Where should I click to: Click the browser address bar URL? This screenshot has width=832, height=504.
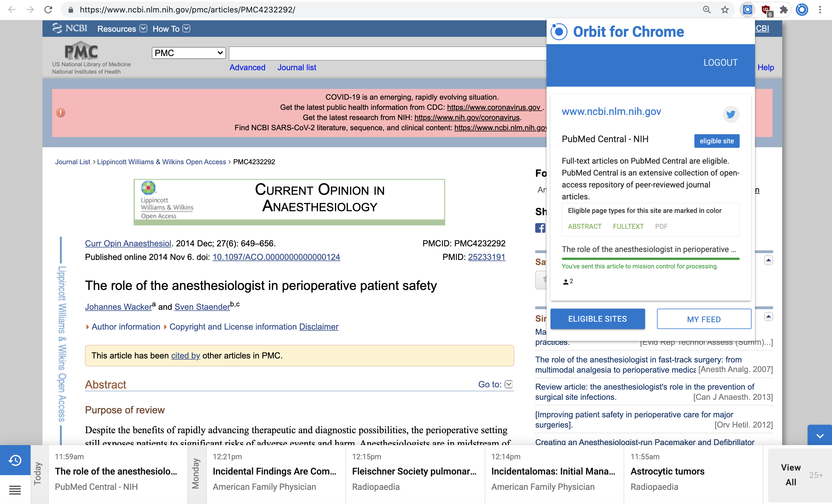pos(187,9)
